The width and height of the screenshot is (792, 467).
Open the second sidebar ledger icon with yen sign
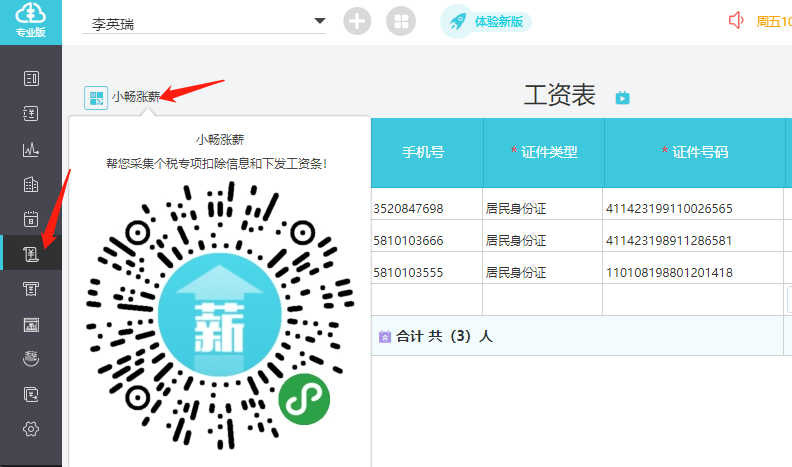coord(31,114)
